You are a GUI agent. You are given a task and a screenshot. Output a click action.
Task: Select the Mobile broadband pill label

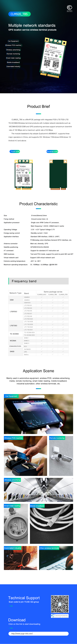pos(13,62)
